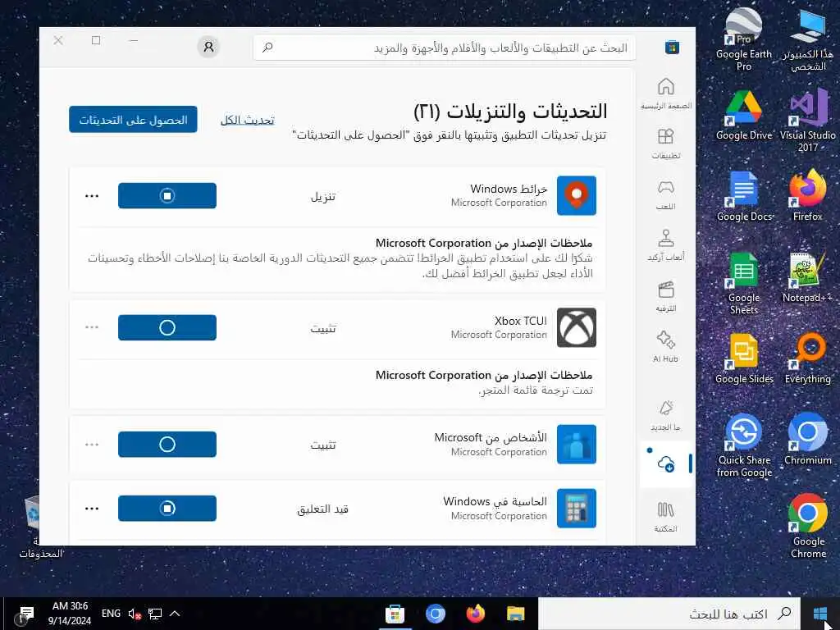The height and width of the screenshot is (630, 840).
Task: Open the user account profile icon
Action: pyautogui.click(x=208, y=47)
